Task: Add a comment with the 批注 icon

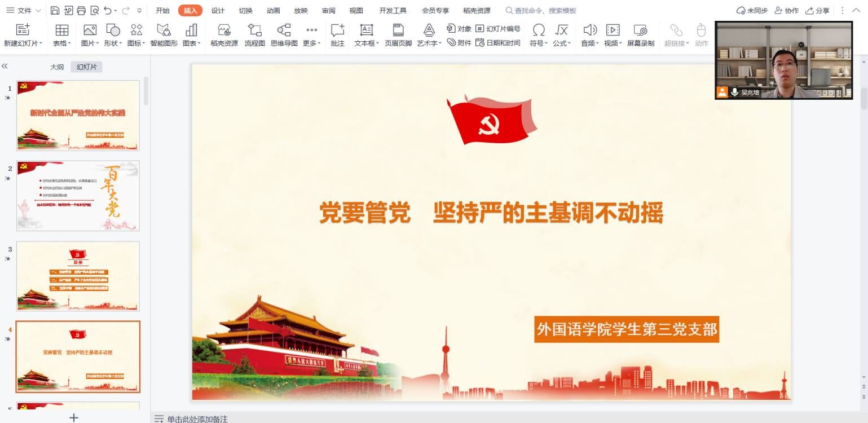Action: pyautogui.click(x=337, y=35)
